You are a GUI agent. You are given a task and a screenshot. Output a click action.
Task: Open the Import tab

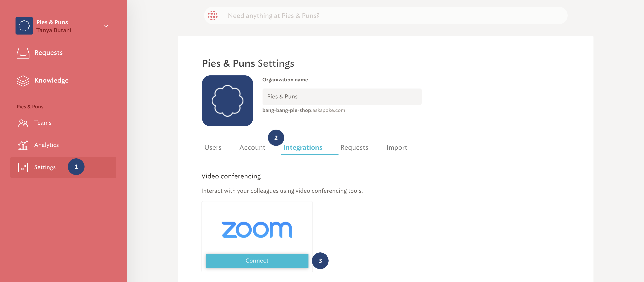[x=397, y=147]
